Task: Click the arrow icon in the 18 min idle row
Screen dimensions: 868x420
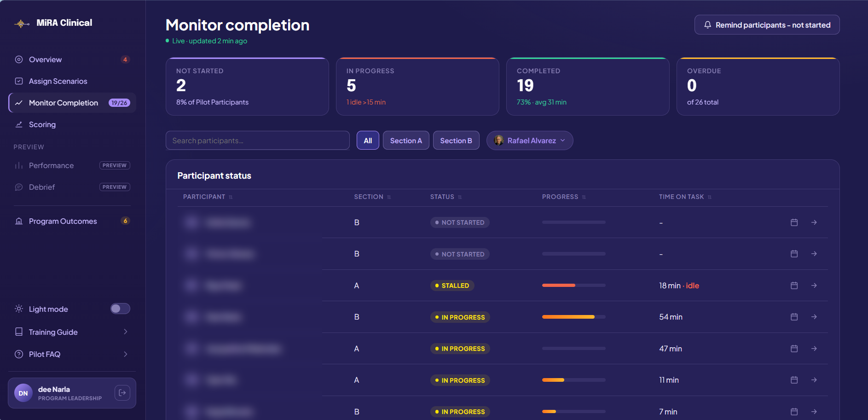Action: (814, 286)
